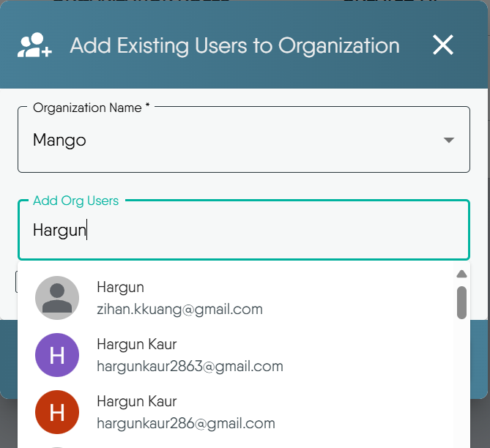Click the purple H avatar
This screenshot has width=490, height=448.
coord(57,355)
